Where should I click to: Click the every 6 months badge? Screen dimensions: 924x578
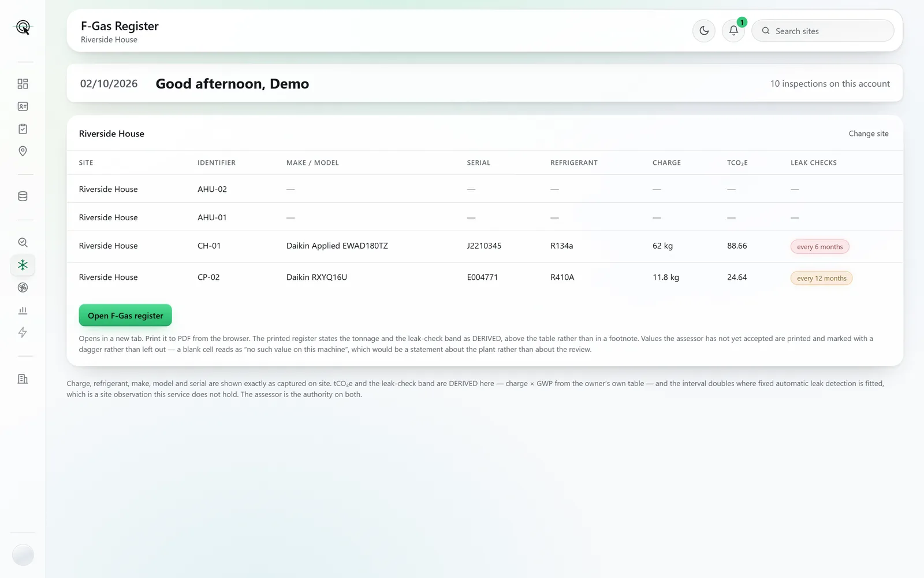click(x=819, y=247)
